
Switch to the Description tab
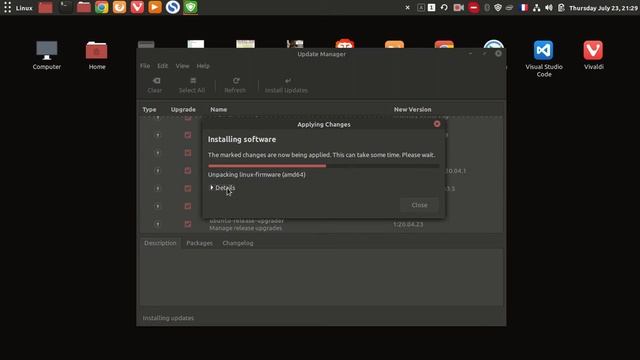(160, 243)
